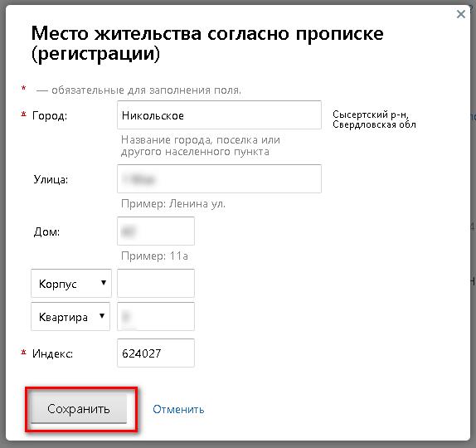Click the hint Название города, поселка или другого
Image resolution: width=476 pixels, height=448 pixels.
click(201, 145)
